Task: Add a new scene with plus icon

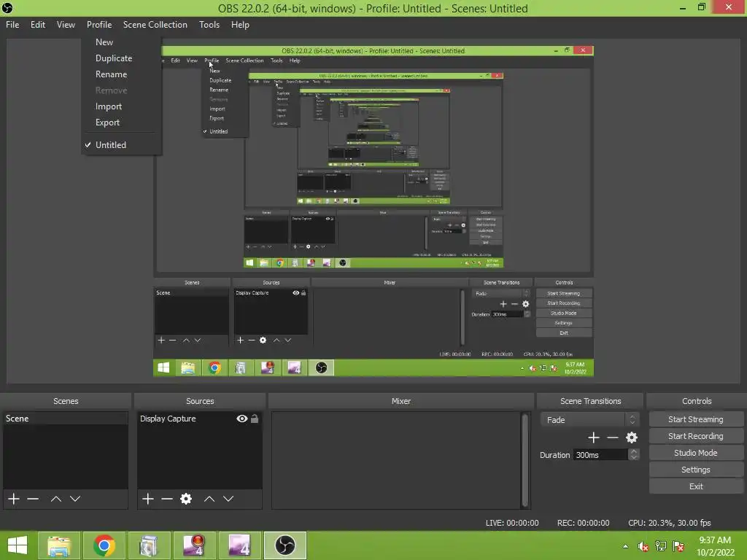Action: pos(14,499)
